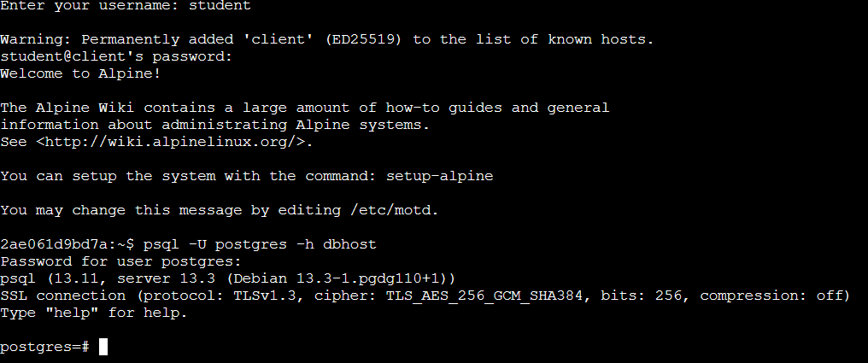Click the "student@client's password:" line
Viewport: 868px width, 363px height.
(x=116, y=56)
